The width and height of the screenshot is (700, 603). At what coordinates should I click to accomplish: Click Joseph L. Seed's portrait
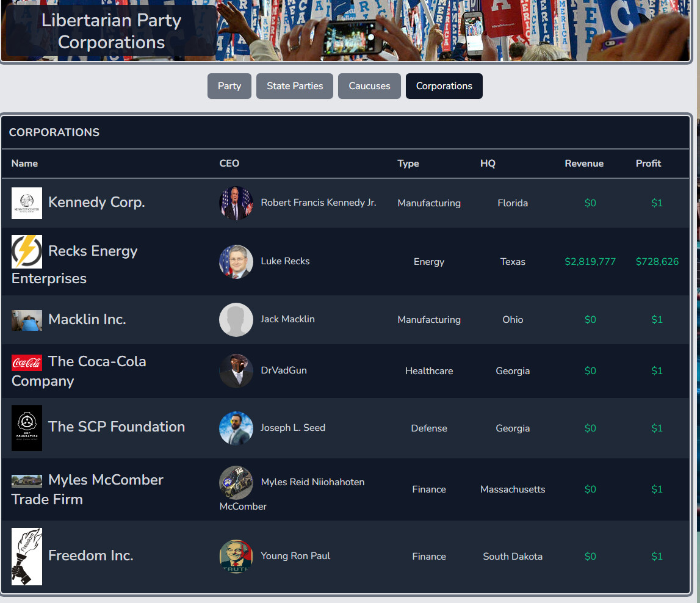pos(236,428)
